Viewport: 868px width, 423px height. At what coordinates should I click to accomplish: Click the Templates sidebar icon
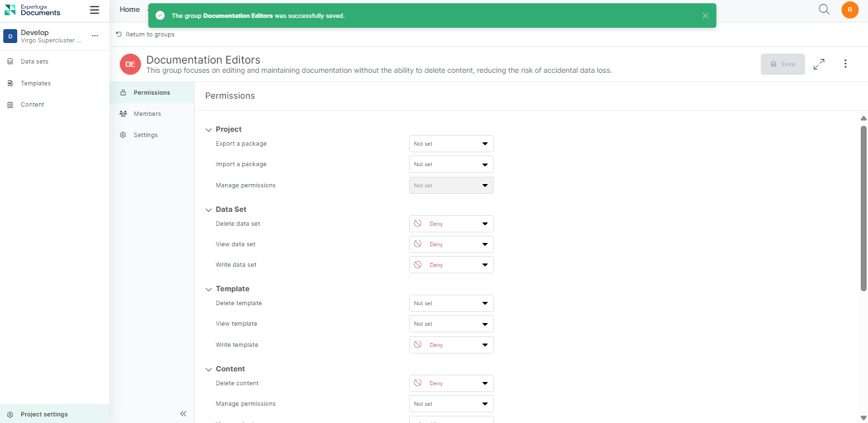(x=10, y=83)
